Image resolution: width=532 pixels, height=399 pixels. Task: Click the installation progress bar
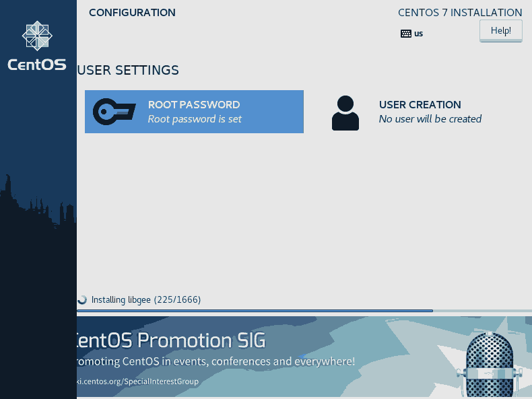pos(304,311)
